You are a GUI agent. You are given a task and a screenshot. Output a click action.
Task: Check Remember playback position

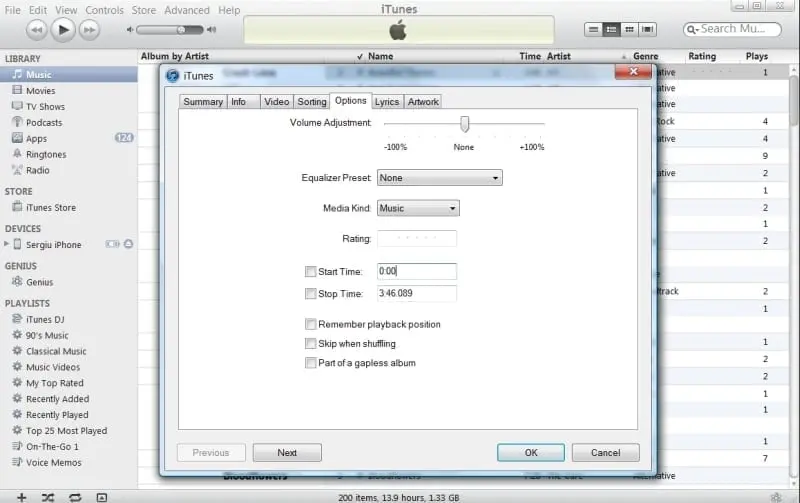pyautogui.click(x=310, y=324)
